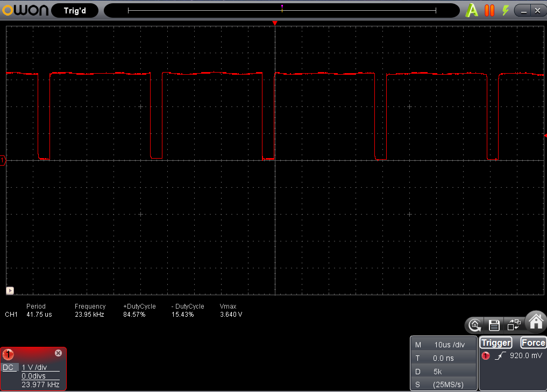The height and width of the screenshot is (392, 547).
Task: Toggle the DC coupling setting
Action: tap(8, 367)
